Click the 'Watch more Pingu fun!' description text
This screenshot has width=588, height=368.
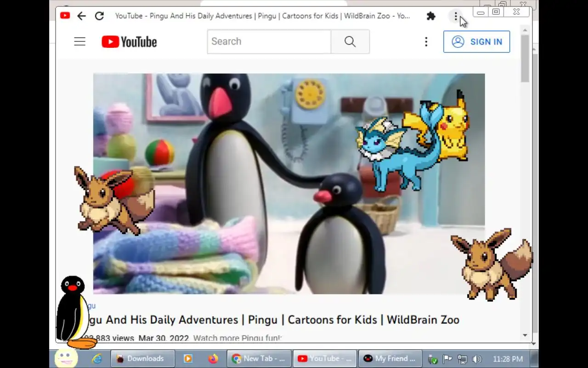237,338
